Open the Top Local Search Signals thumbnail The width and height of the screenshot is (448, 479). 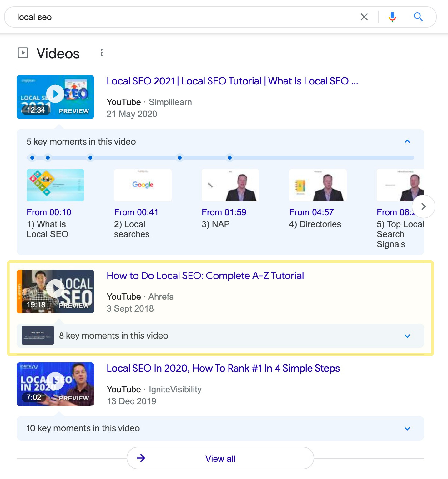point(400,185)
